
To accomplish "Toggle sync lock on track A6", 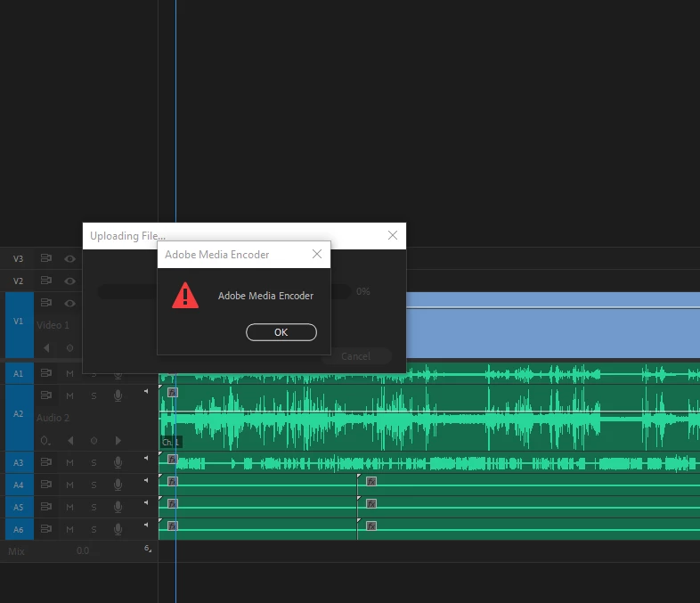I will pos(46,529).
